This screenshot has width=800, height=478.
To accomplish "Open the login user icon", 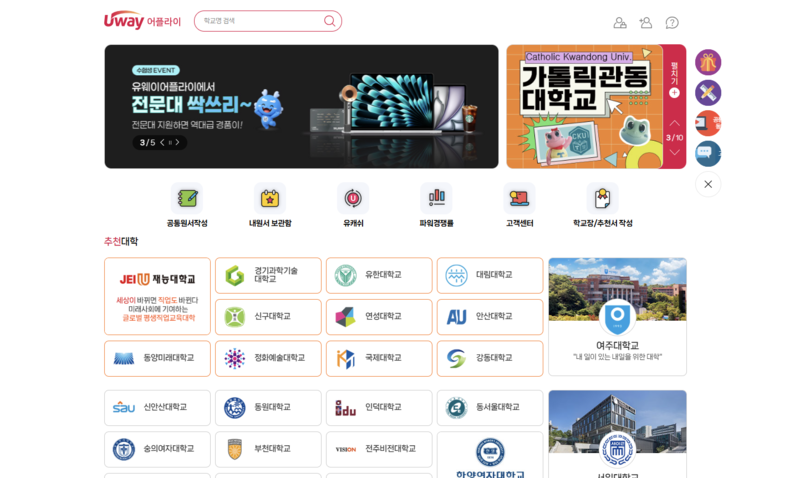I will pos(620,22).
